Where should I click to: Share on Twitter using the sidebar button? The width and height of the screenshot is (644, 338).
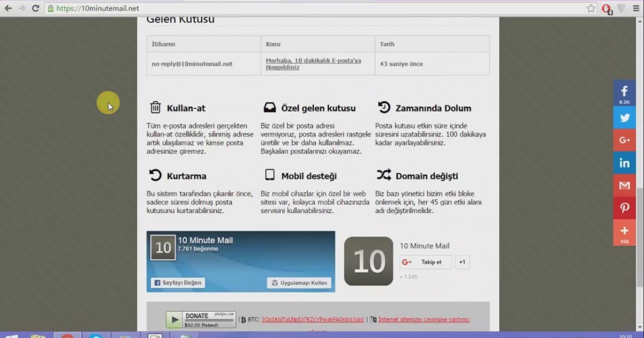click(x=624, y=117)
